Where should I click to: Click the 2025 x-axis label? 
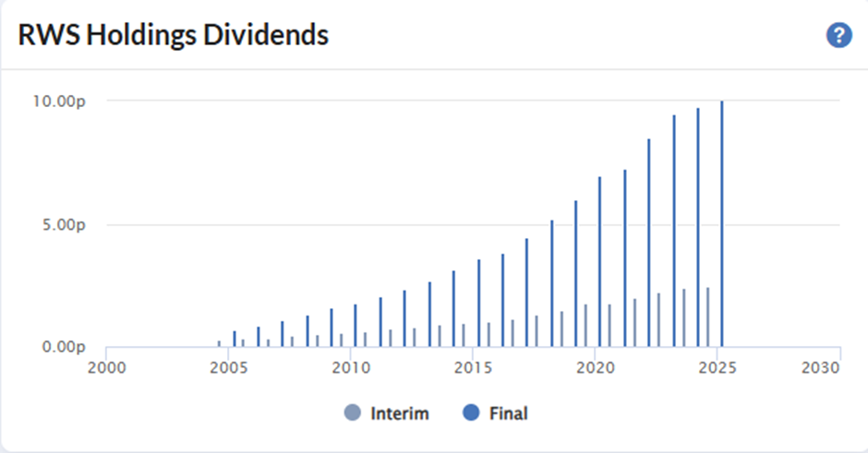tap(717, 368)
